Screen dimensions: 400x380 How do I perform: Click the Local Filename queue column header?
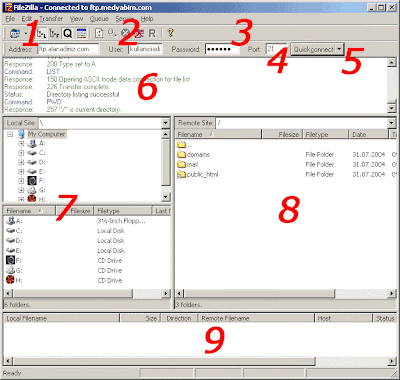click(x=62, y=318)
